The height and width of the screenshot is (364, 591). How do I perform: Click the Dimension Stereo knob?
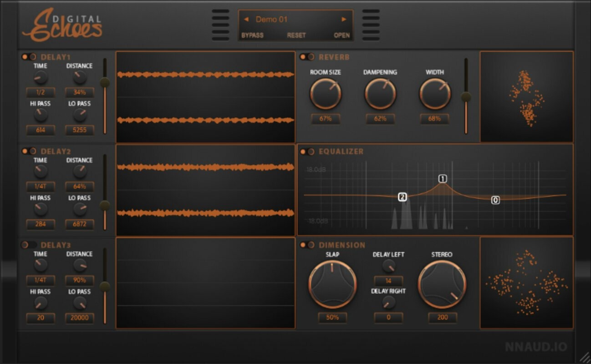[442, 284]
